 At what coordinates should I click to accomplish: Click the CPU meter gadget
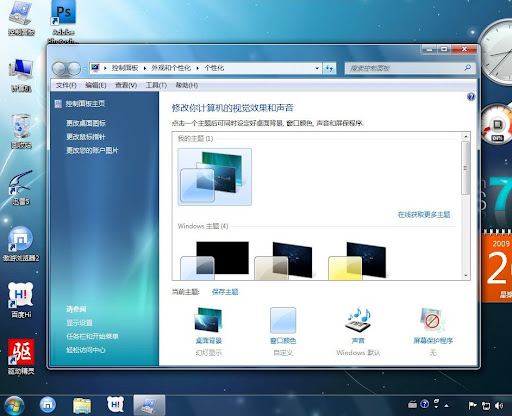(x=497, y=124)
